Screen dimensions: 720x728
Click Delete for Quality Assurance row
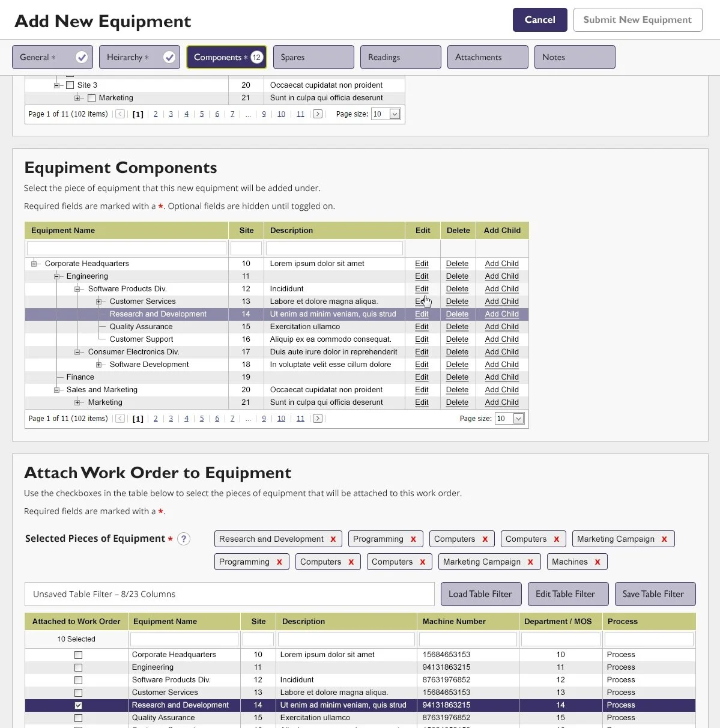tap(457, 327)
